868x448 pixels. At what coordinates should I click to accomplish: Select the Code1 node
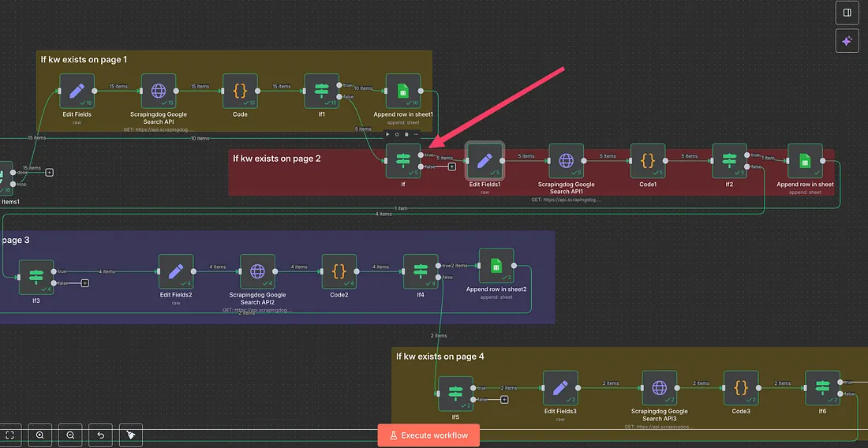[x=648, y=161]
